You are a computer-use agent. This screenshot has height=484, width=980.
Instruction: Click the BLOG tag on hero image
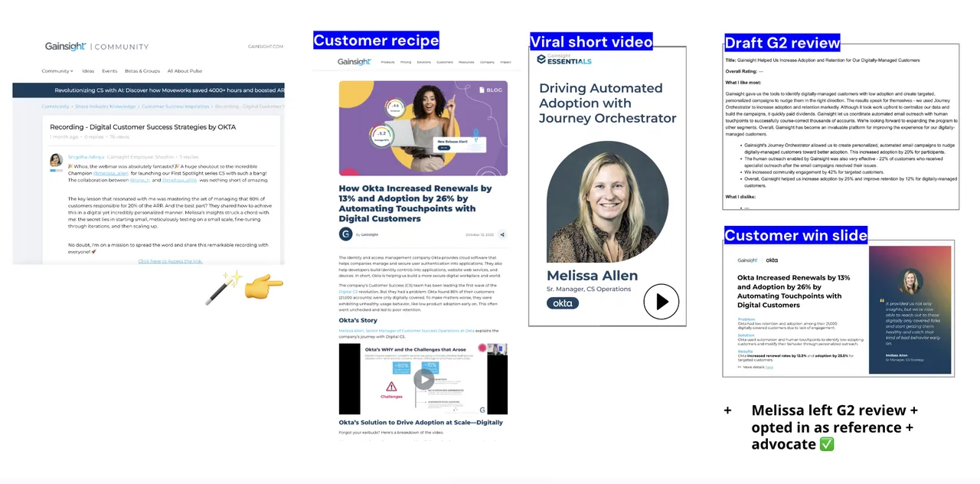489,90
